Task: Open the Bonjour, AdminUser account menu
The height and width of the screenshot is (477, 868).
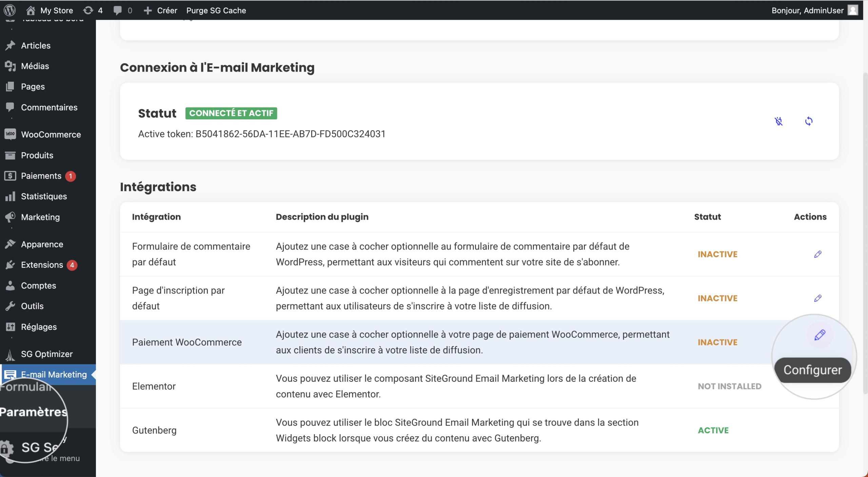Action: coord(814,10)
